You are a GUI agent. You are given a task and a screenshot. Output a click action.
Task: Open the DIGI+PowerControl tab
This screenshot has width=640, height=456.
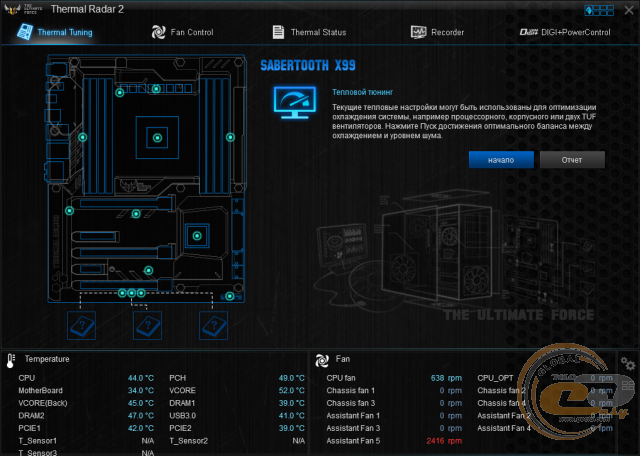click(x=565, y=32)
